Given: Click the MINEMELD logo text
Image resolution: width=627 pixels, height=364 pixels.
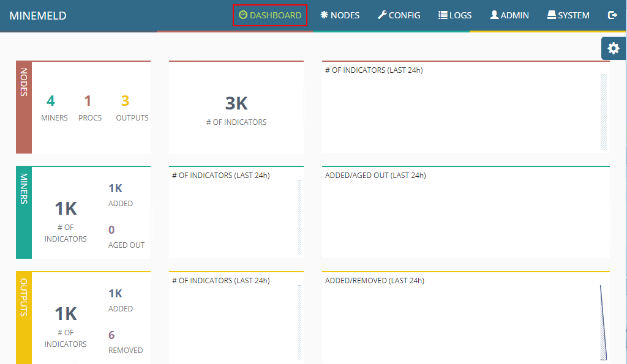Looking at the screenshot, I should [x=38, y=15].
